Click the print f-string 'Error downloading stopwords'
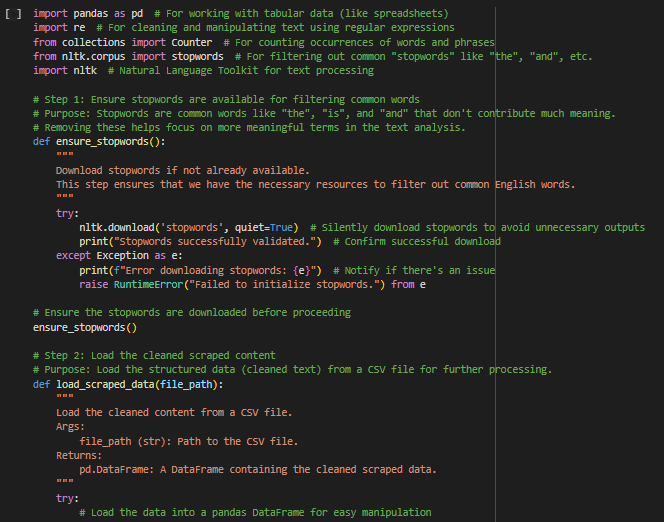664x522 pixels. click(200, 270)
